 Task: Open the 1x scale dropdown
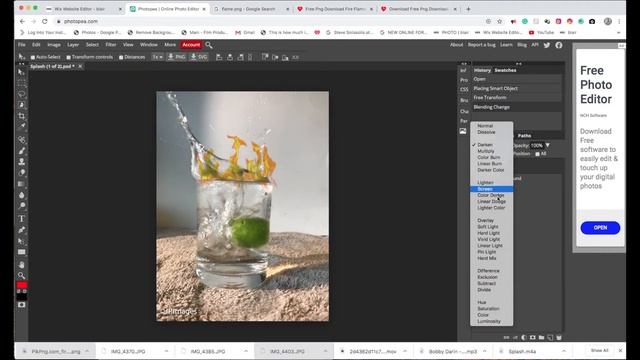pyautogui.click(x=158, y=57)
